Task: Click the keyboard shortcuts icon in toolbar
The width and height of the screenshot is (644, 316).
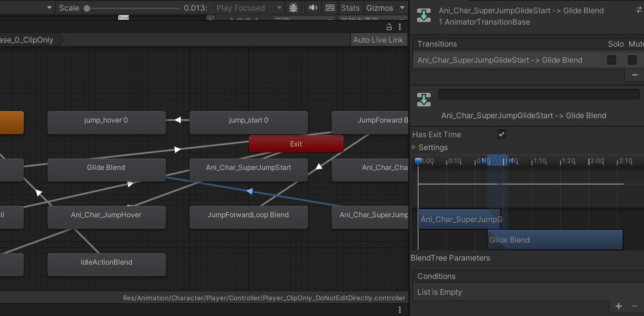Action: point(330,8)
